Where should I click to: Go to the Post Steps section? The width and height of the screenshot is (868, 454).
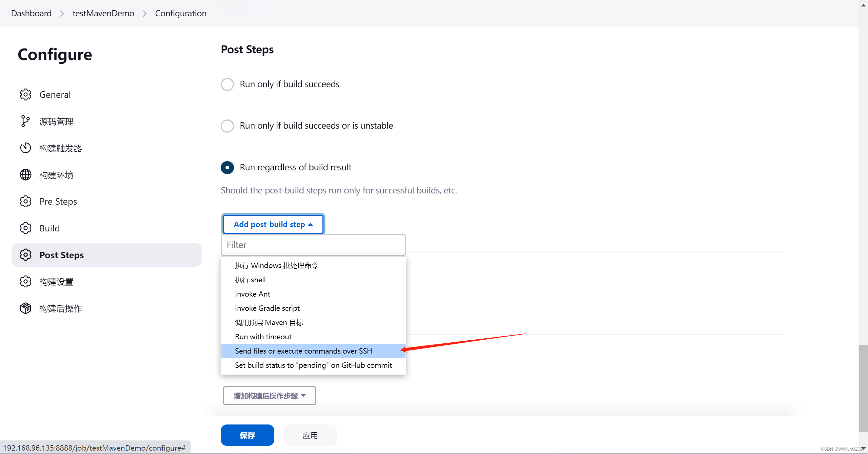[106, 255]
